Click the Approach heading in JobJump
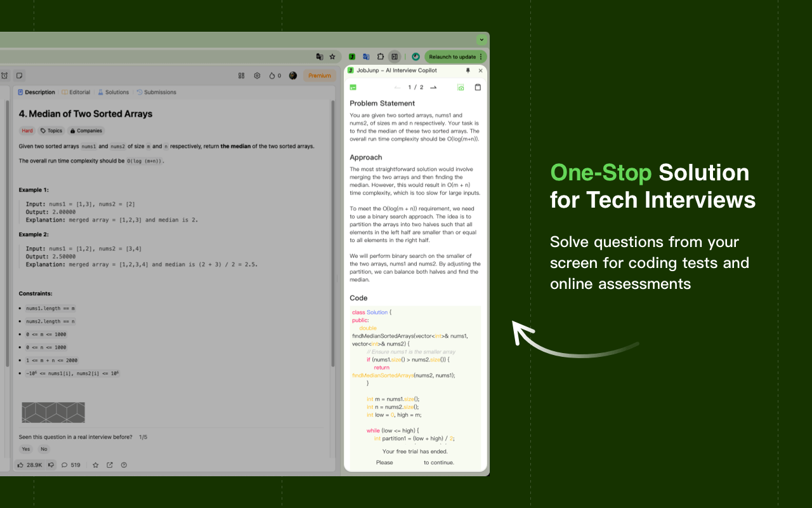 [366, 157]
